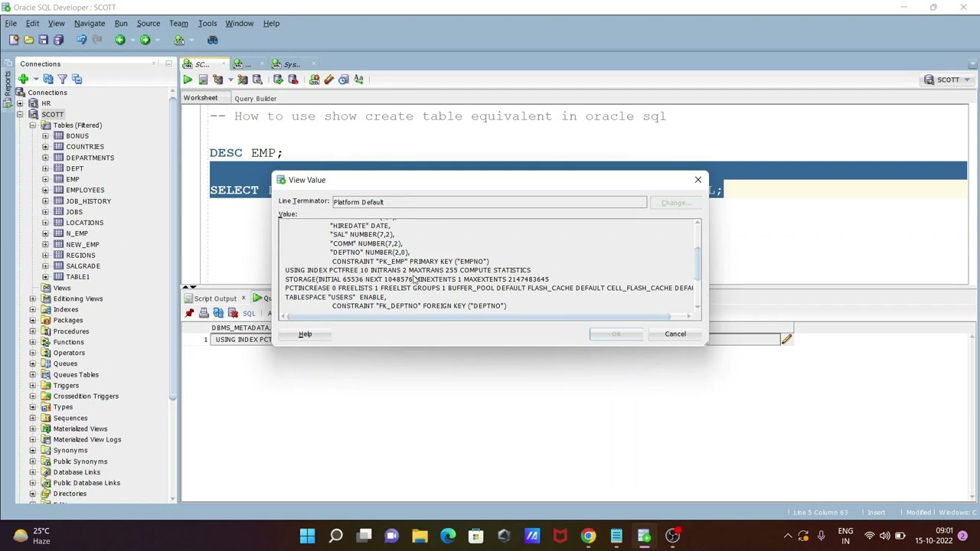Collapse the Tables (Filtered) node

pos(33,125)
